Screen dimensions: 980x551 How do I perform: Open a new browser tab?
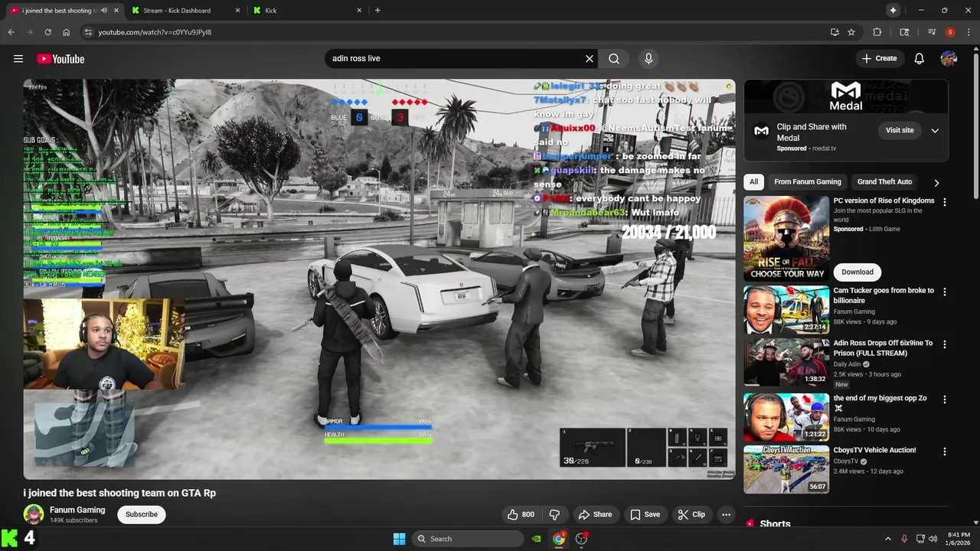(377, 11)
